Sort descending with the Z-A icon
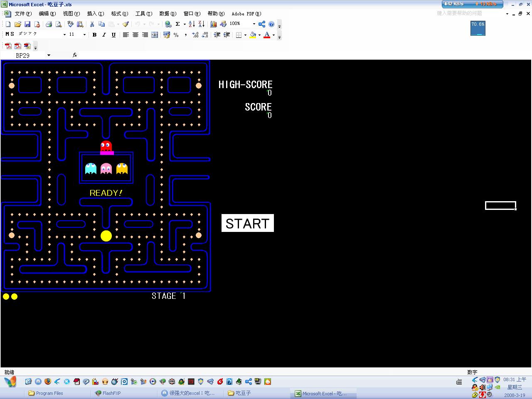Image resolution: width=532 pixels, height=399 pixels. pos(201,24)
